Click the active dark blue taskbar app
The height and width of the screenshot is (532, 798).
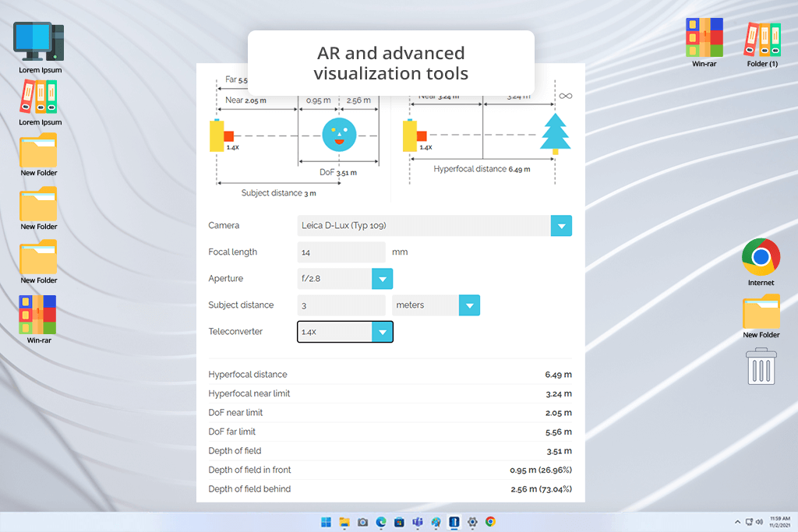[x=454, y=522]
